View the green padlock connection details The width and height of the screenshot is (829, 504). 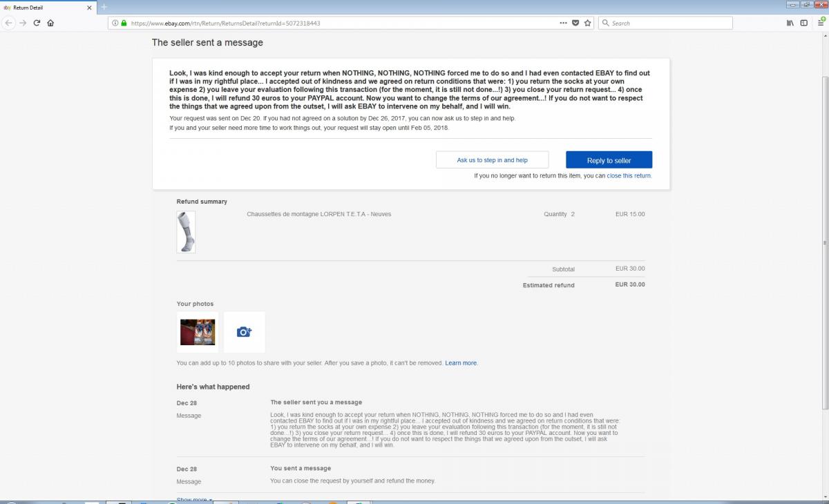124,23
